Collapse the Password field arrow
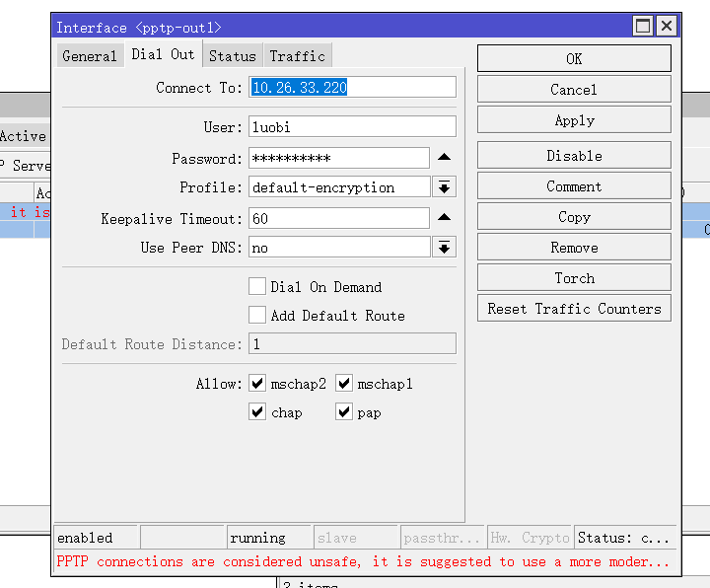Screen dimensions: 710x588 (444, 158)
